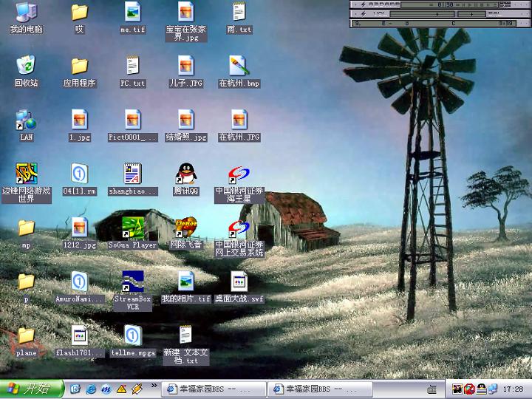This screenshot has width=532, height=399.
Task: Select the 04[1].rm media file
Action: coord(79,180)
